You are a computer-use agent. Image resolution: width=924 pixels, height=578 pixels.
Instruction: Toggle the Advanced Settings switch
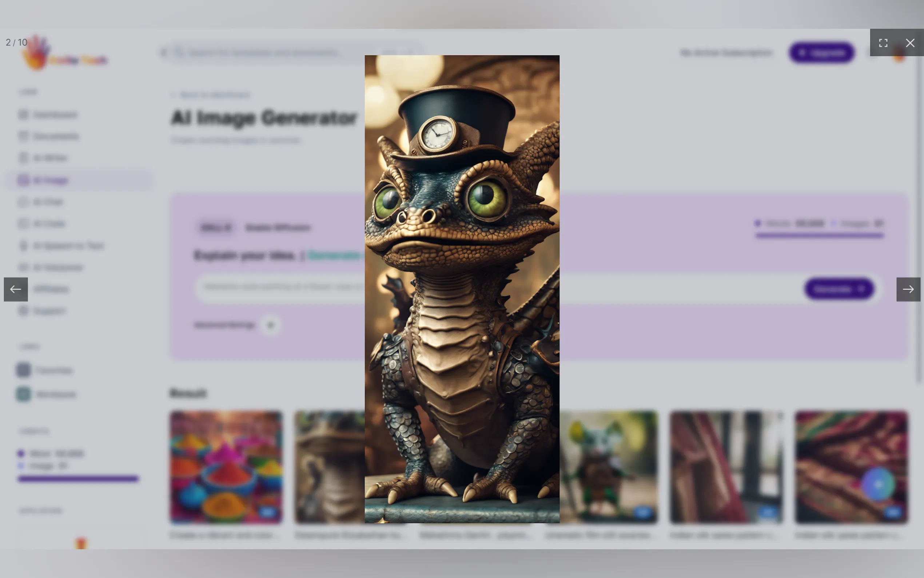point(270,325)
